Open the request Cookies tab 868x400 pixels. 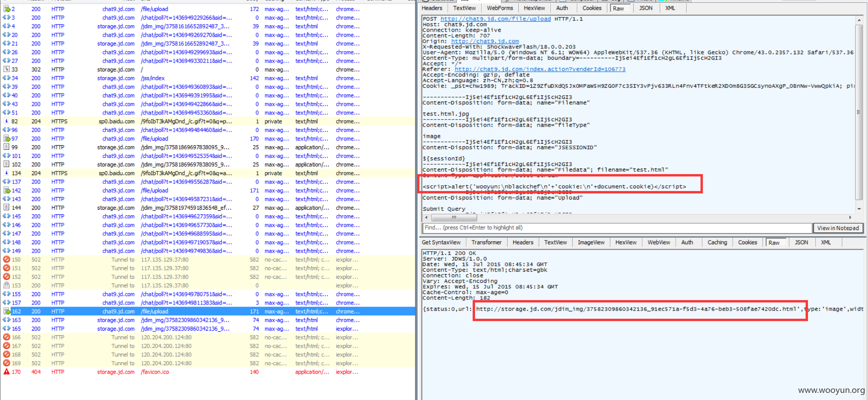tap(592, 8)
